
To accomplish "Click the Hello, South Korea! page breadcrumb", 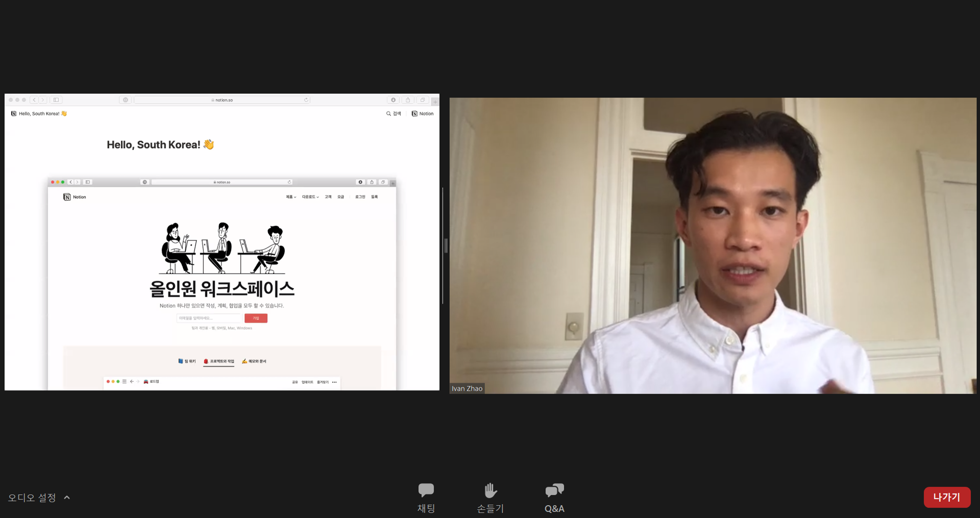I will (39, 114).
